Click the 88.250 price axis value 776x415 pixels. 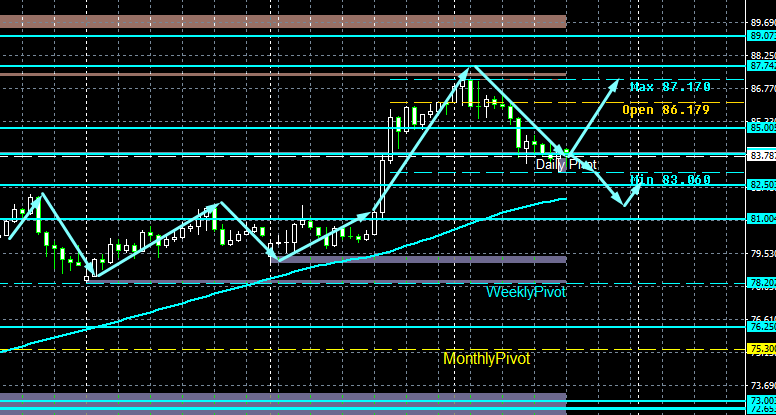click(763, 56)
